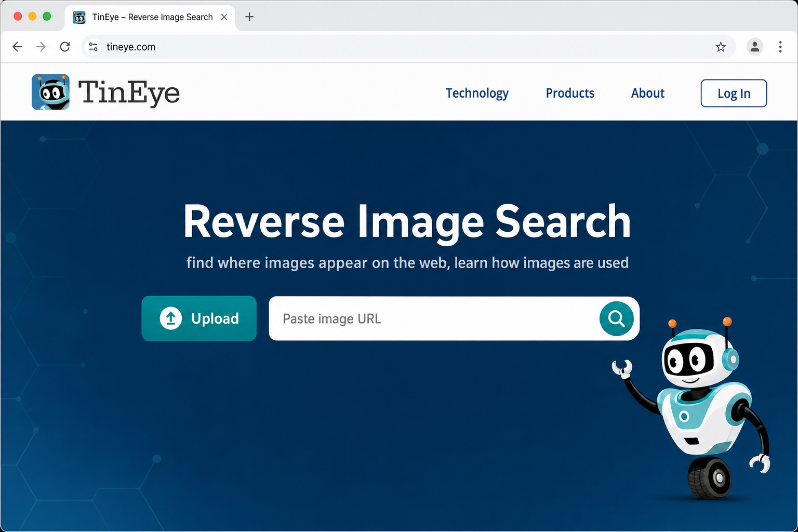Screen dimensions: 798x532
Task: Click the browser reload icon
Action: (x=64, y=46)
